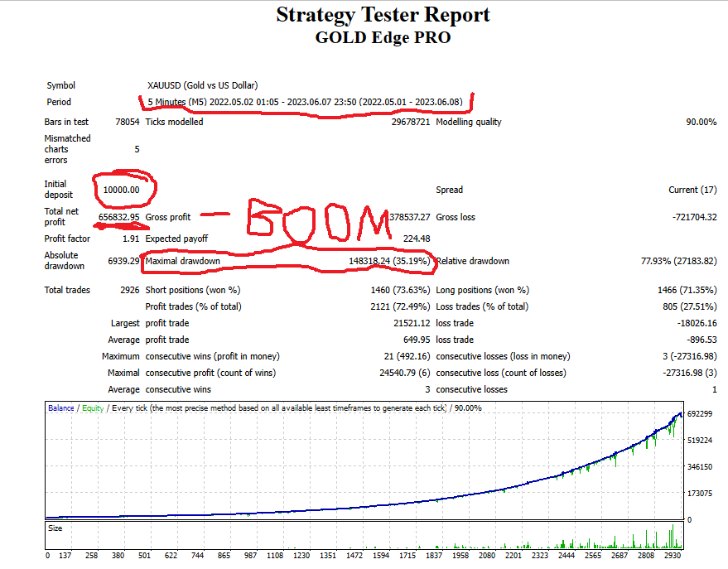The image size is (728, 569).
Task: Click Short positions value 1460 (73.63%)
Action: tap(400, 290)
